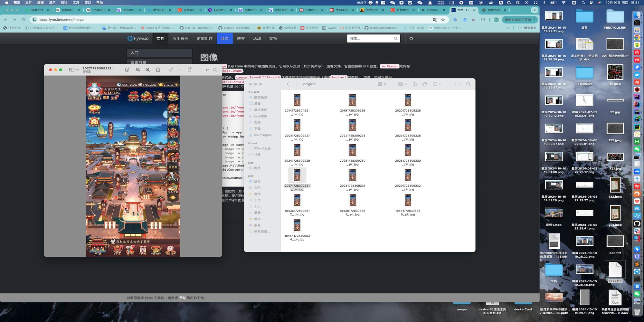This screenshot has width=644, height=322.
Task: Open Wi-Fi status in the menu bar
Action: click(563, 3)
